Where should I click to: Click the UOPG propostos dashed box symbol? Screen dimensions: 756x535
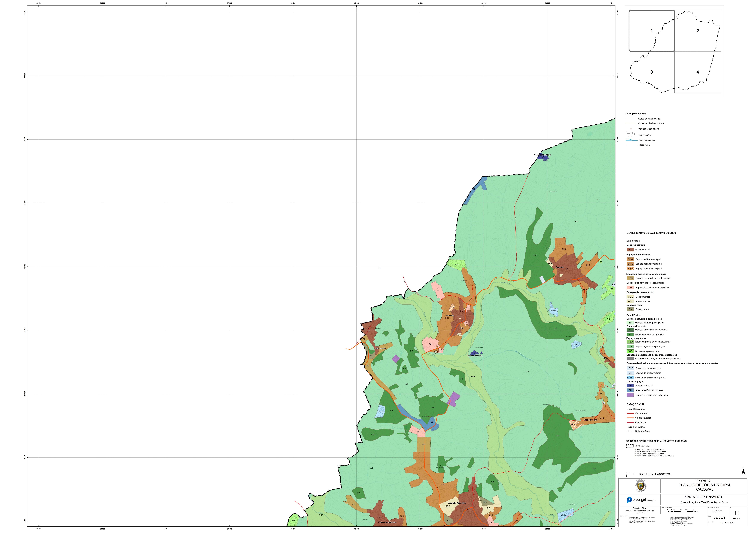[630, 446]
